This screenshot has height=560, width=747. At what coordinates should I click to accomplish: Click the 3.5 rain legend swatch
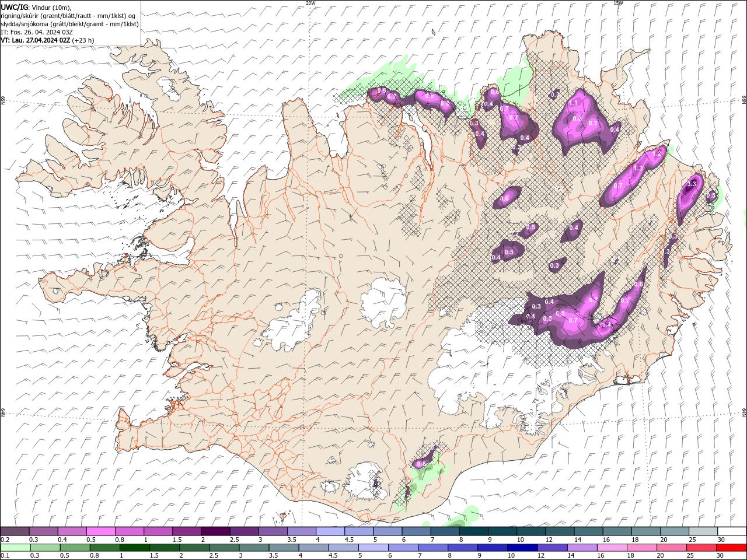284,548
